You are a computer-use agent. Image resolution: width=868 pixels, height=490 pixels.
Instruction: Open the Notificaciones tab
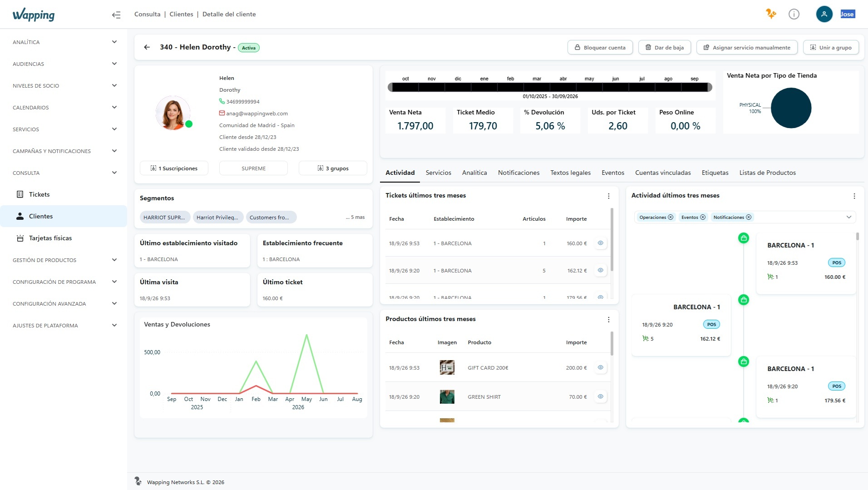518,173
